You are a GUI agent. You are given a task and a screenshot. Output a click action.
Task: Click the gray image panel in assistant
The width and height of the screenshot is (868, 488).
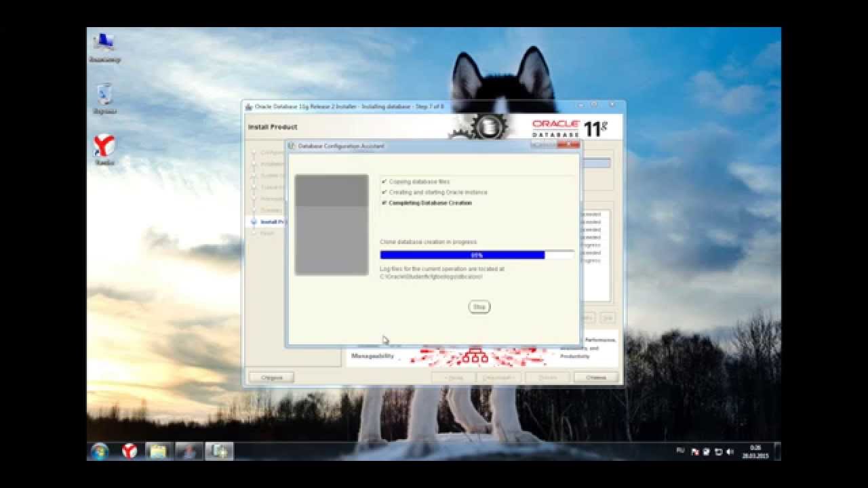pos(332,225)
